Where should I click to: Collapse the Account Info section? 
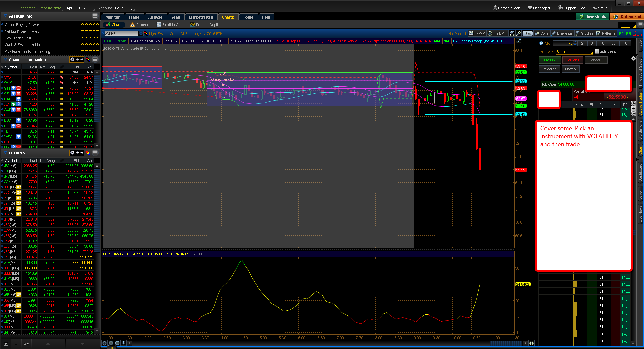click(x=5, y=16)
